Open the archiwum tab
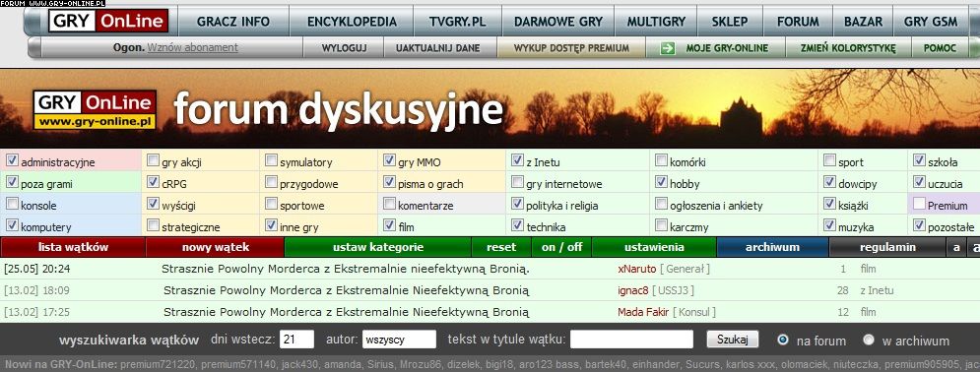 click(772, 247)
